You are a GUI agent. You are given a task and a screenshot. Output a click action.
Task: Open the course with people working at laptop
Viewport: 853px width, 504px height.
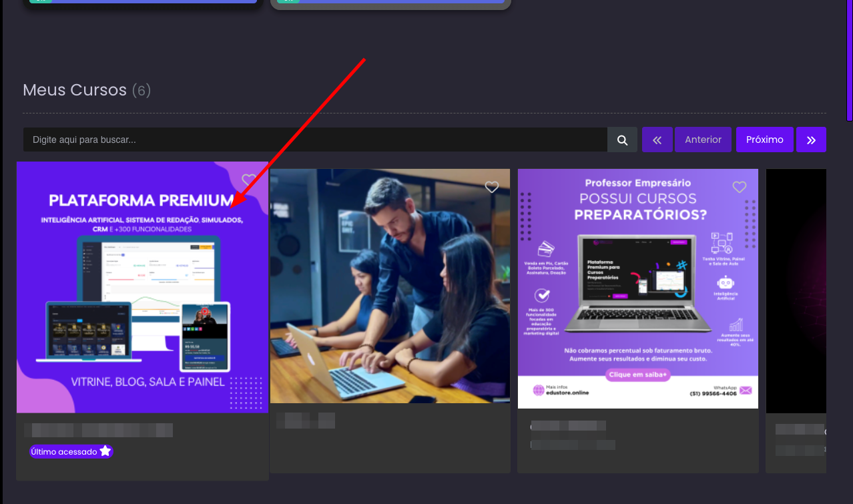click(x=390, y=286)
